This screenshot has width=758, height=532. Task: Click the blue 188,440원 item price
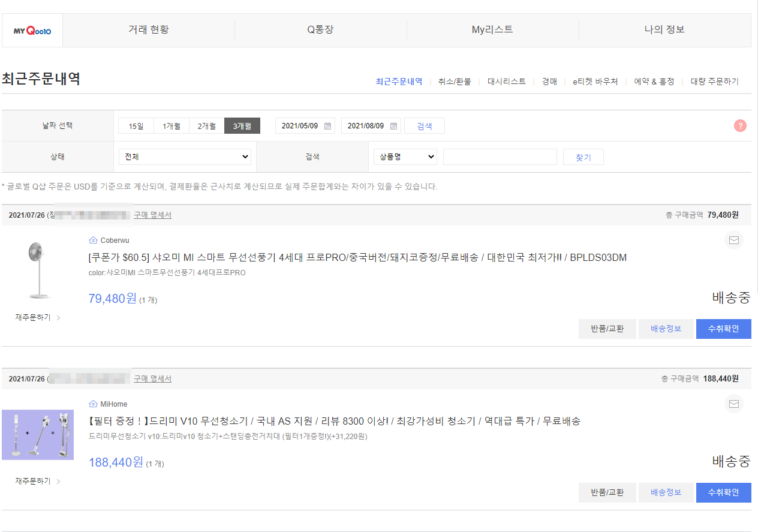tap(116, 462)
